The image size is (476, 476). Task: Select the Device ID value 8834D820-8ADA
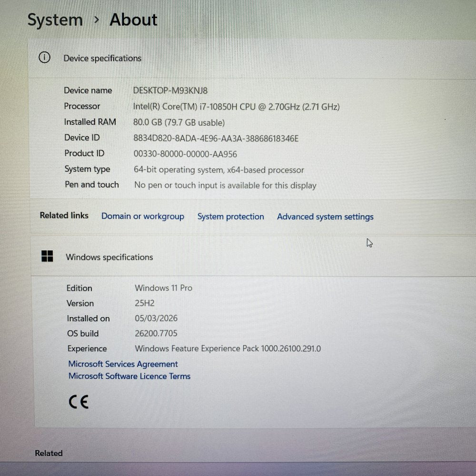(216, 138)
